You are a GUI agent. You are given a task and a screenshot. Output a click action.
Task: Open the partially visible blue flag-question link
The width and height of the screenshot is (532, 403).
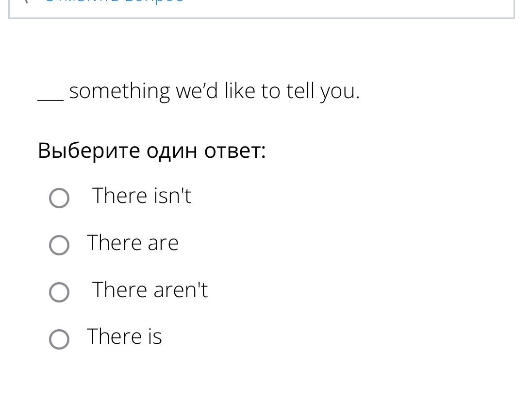pos(115,1)
